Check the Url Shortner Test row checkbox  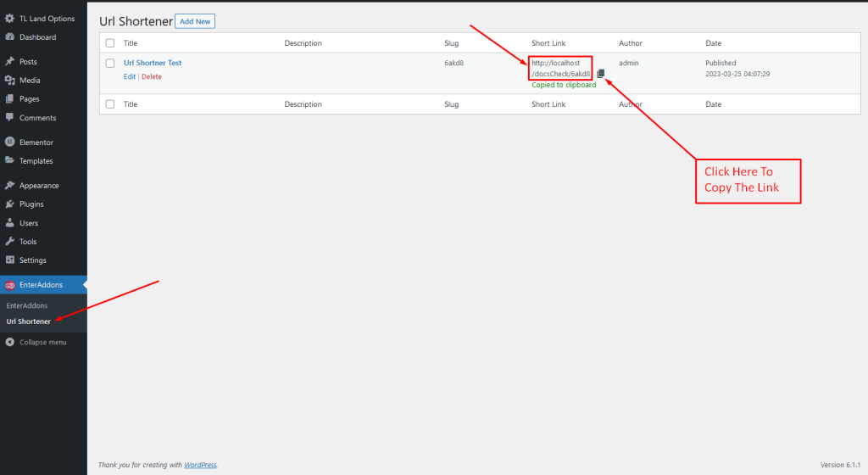click(x=110, y=63)
